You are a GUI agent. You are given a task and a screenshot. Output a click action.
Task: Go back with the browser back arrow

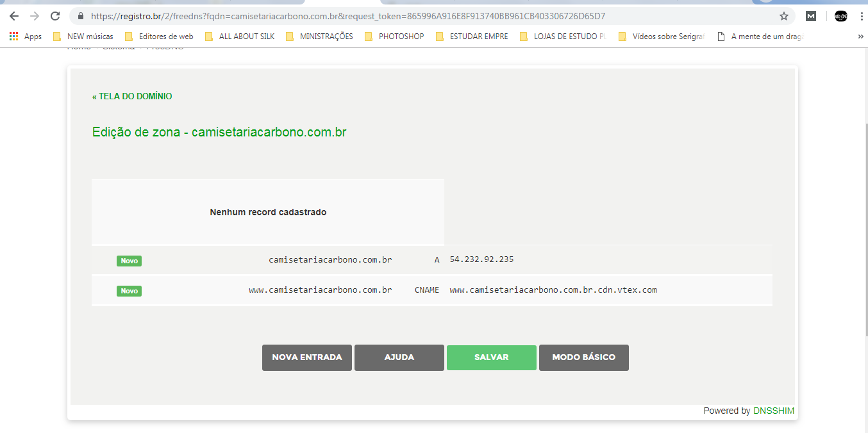coord(14,16)
